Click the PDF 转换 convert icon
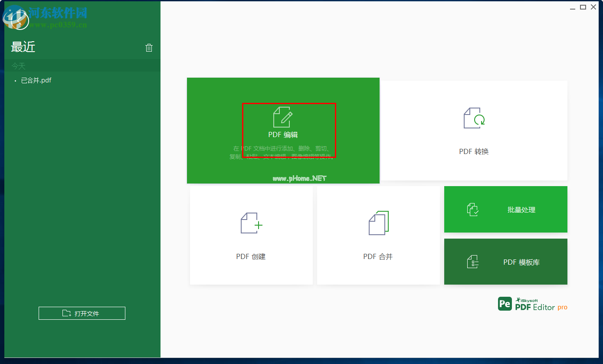 coord(474,118)
